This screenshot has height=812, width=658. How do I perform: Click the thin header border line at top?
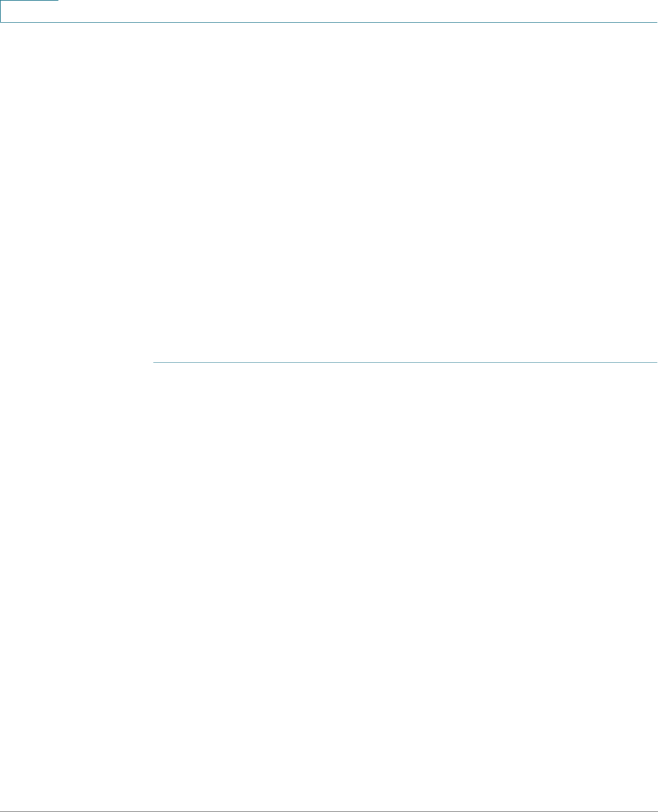pyautogui.click(x=358, y=22)
